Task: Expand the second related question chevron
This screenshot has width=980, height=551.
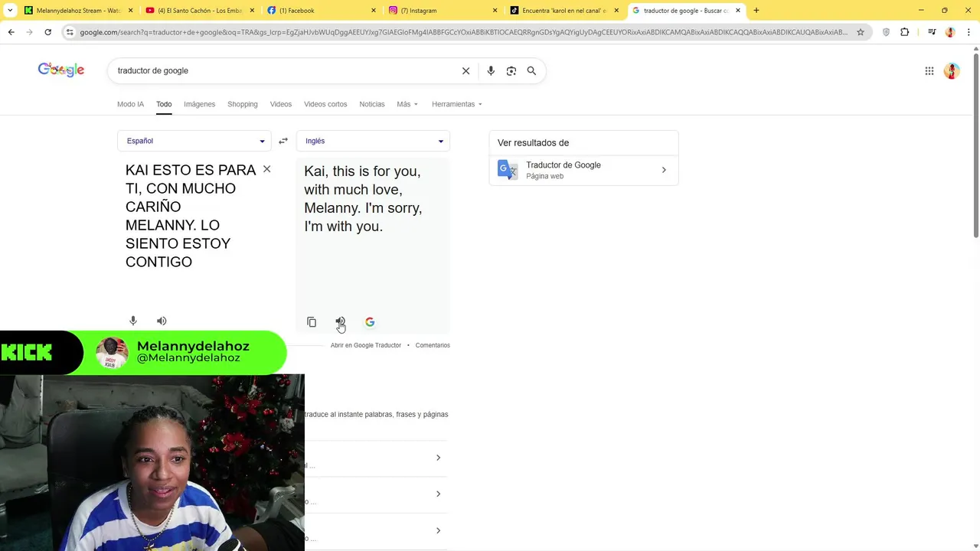Action: point(438,494)
